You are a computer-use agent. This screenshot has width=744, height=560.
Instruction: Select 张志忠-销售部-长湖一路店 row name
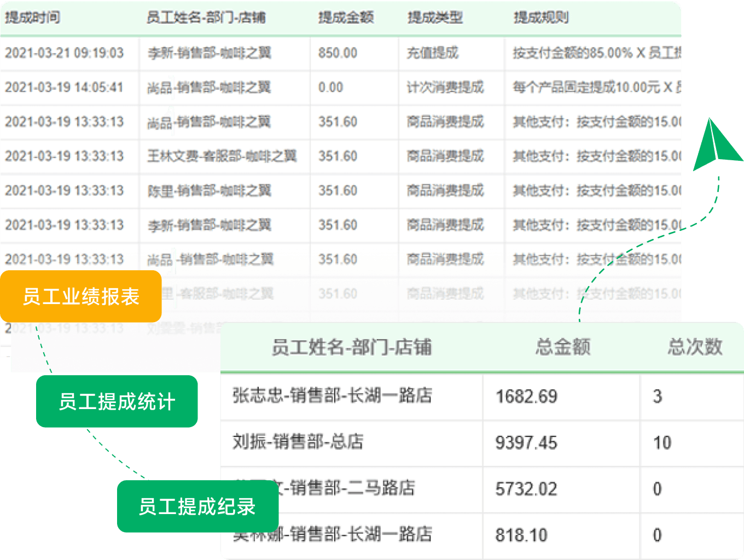[333, 396]
